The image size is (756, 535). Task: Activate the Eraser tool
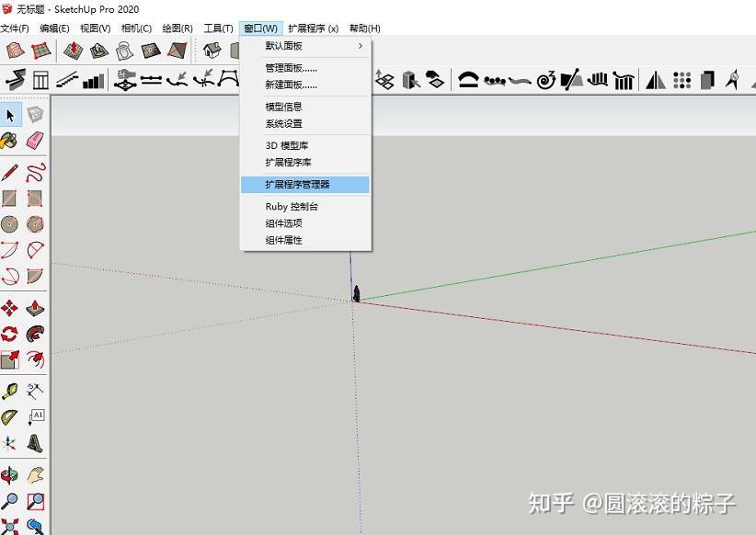point(37,141)
